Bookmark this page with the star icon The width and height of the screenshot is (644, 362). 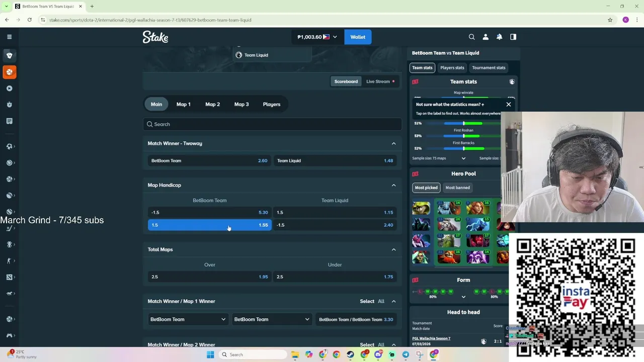[610, 20]
